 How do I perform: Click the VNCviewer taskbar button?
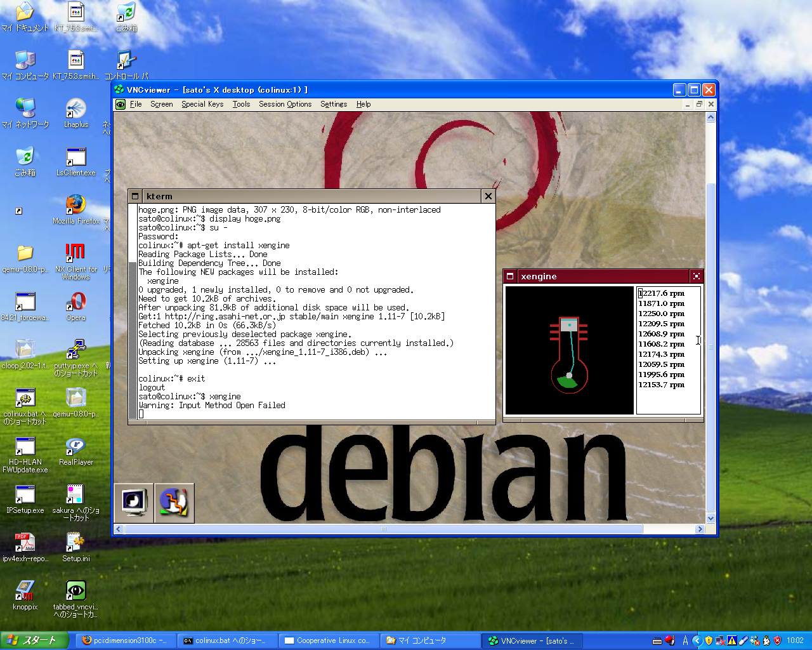[531, 640]
